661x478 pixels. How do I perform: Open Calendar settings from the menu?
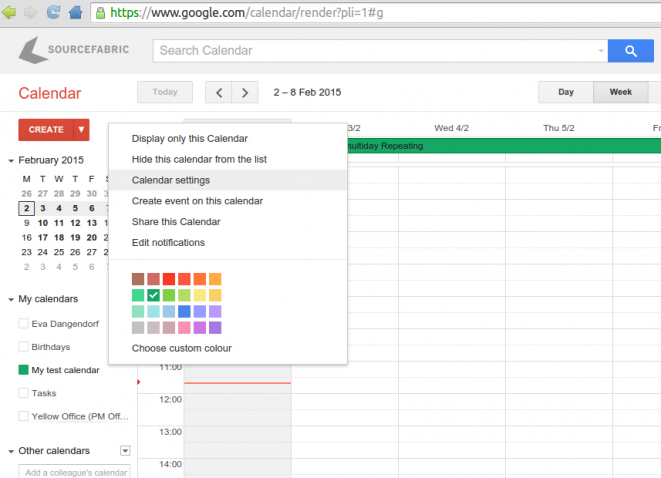tap(228, 180)
